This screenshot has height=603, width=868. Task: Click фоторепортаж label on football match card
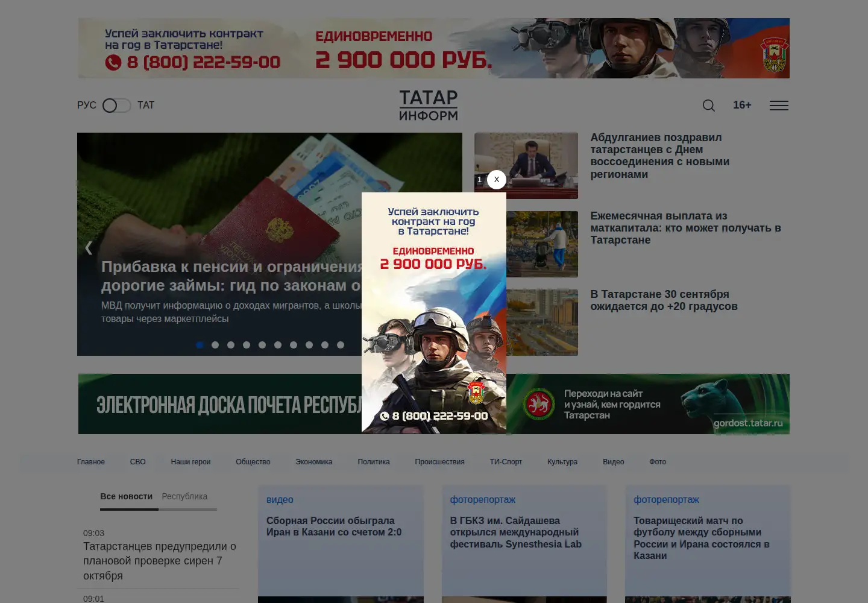(x=666, y=500)
